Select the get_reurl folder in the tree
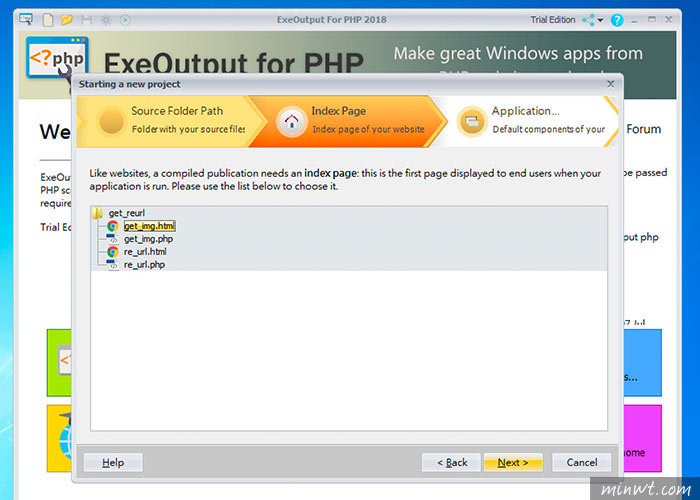Image resolution: width=700 pixels, height=500 pixels. click(x=127, y=213)
